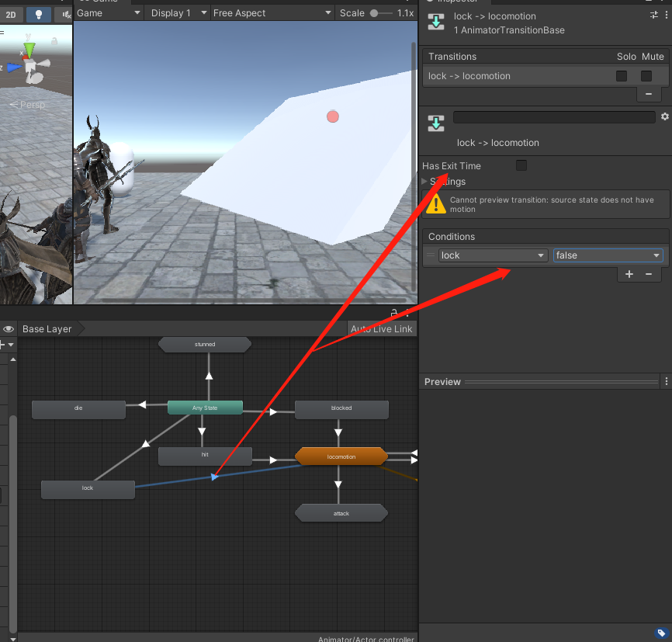
Task: Select the die state node
Action: pos(78,410)
